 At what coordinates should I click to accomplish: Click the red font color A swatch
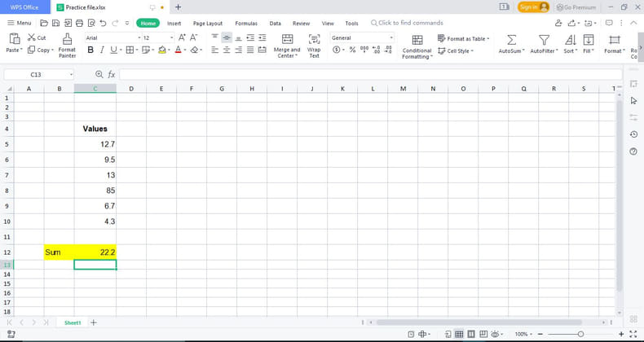[x=178, y=50]
